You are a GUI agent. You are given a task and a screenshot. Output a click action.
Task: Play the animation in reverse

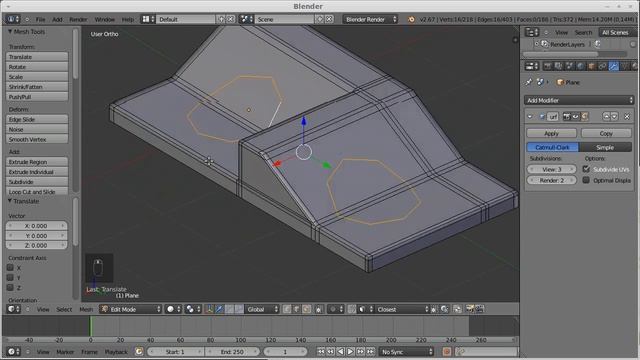pos(340,351)
